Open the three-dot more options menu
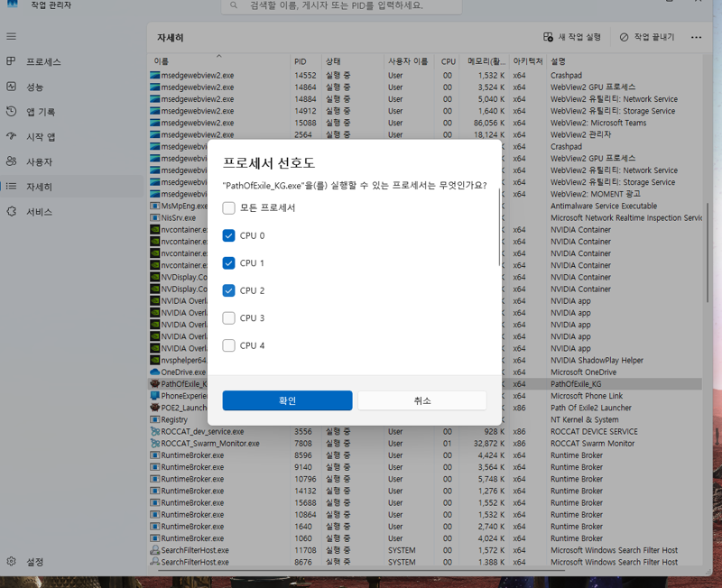The width and height of the screenshot is (722, 588). [696, 37]
